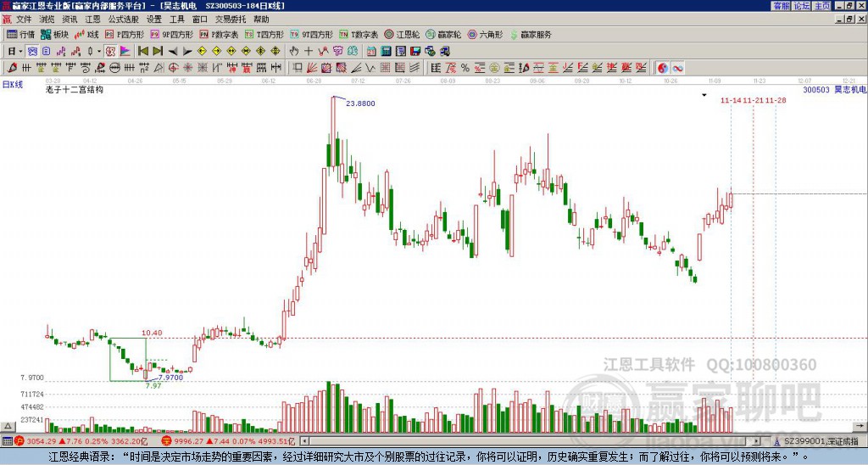Open the P四方形 square tool
Image resolution: width=868 pixels, height=465 pixels.
tap(125, 34)
